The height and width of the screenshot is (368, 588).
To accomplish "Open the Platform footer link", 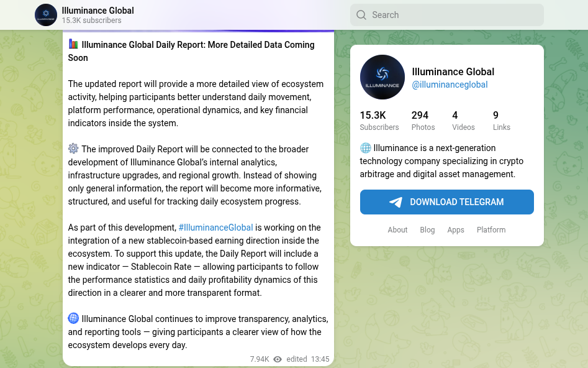I will [x=491, y=230].
